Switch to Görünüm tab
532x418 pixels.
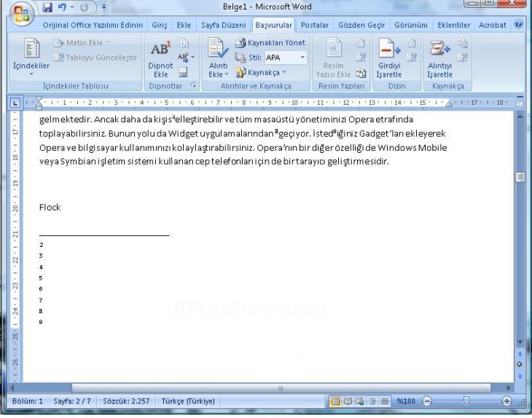point(410,25)
